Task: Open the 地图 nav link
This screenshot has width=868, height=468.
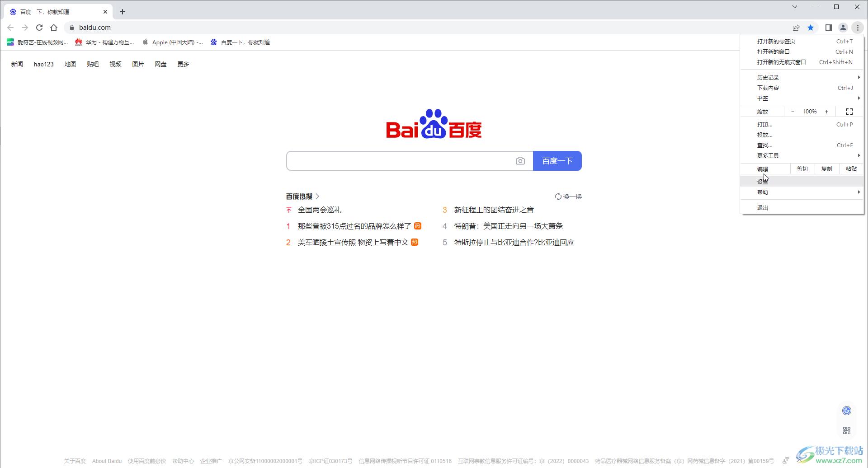Action: (70, 64)
